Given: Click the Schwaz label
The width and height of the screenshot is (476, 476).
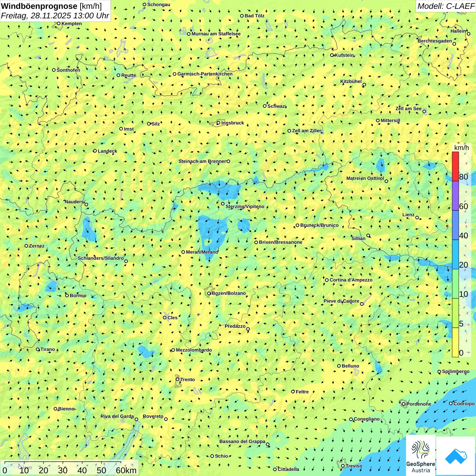Looking at the screenshot, I should click(276, 106).
